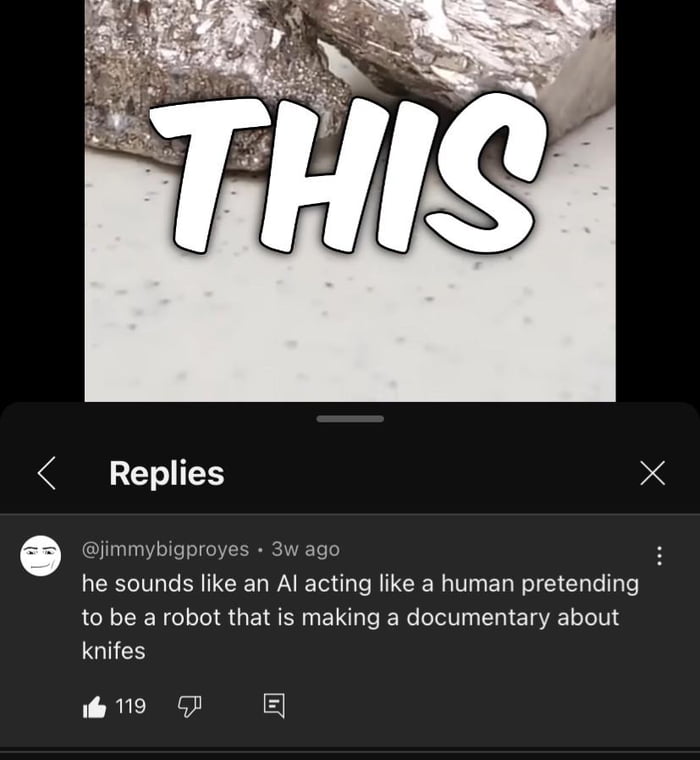
Task: Go back using the left chevron arrow
Action: click(46, 473)
